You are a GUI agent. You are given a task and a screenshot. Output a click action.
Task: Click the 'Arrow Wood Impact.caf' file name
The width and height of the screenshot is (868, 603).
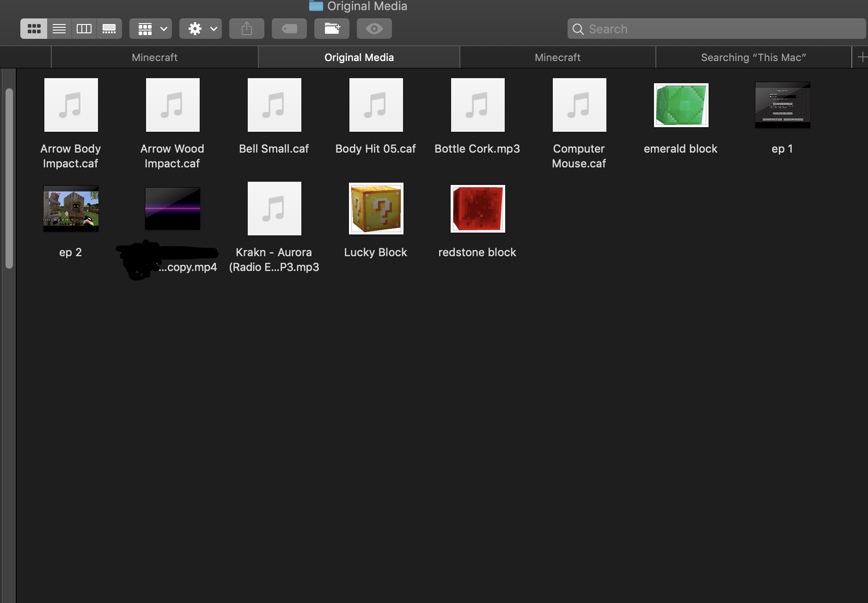(x=172, y=156)
